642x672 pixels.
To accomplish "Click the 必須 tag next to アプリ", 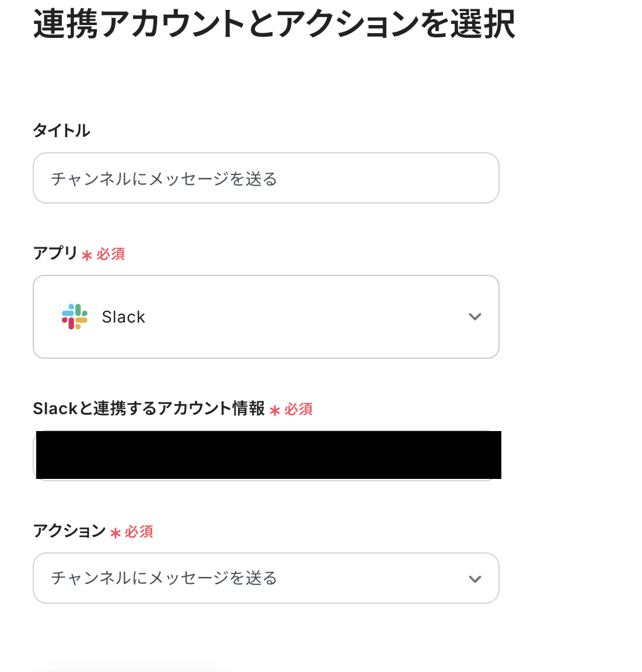I will point(111,254).
